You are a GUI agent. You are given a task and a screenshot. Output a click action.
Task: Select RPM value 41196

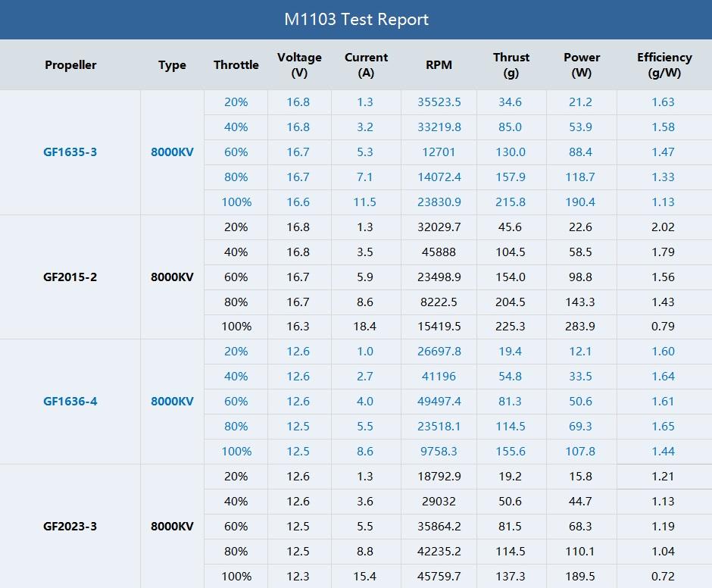click(439, 377)
